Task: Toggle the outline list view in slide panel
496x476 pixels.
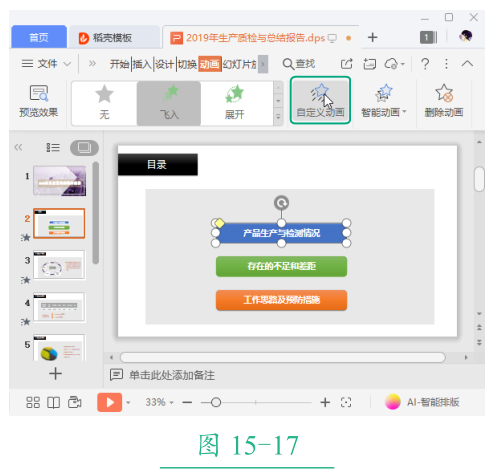Action: [53, 147]
